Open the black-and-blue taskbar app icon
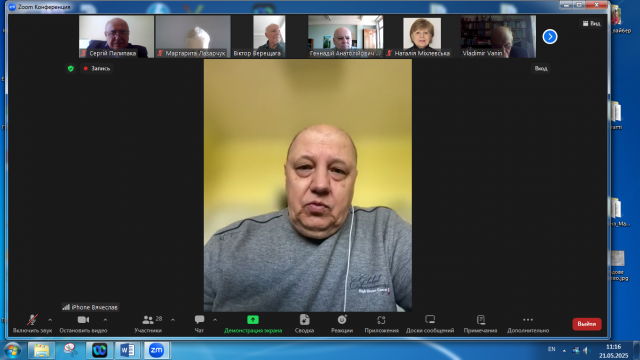 [99, 351]
